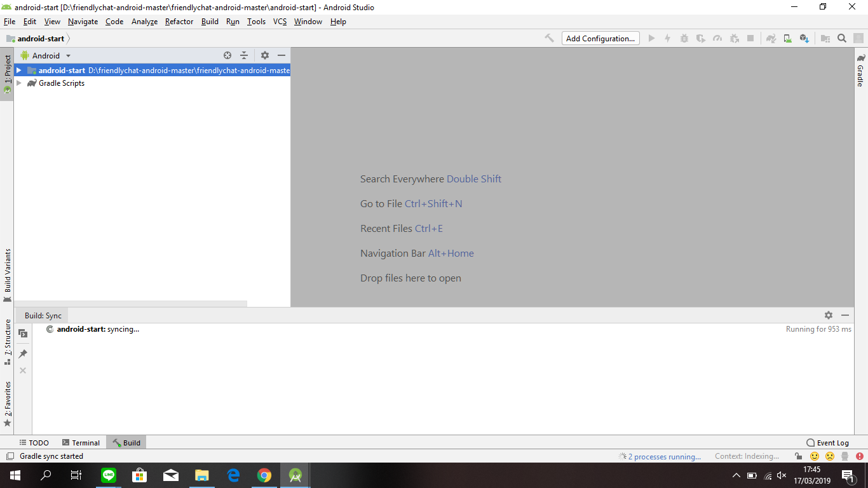Screen dimensions: 868x488
Task: Open the Refactor menu
Action: point(179,22)
